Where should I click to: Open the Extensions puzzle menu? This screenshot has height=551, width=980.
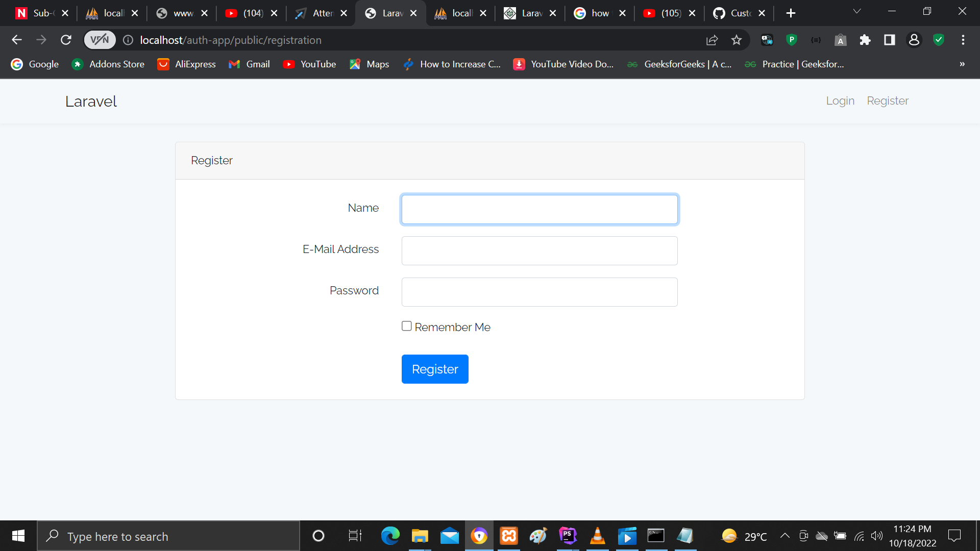866,40
